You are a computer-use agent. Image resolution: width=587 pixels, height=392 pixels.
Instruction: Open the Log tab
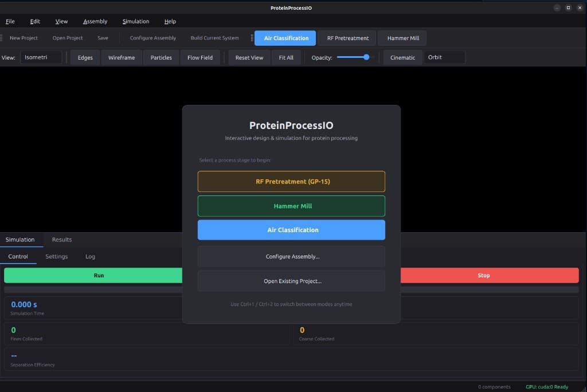pyautogui.click(x=89, y=257)
